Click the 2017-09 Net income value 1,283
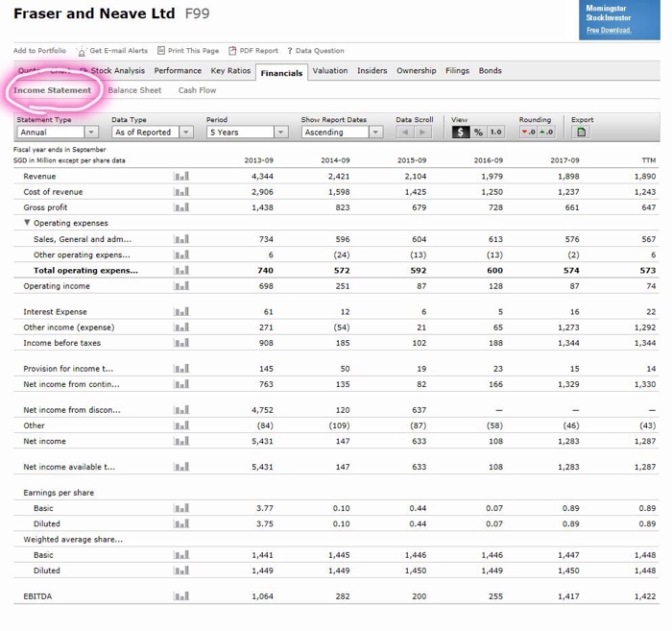672x631 pixels. (x=568, y=441)
